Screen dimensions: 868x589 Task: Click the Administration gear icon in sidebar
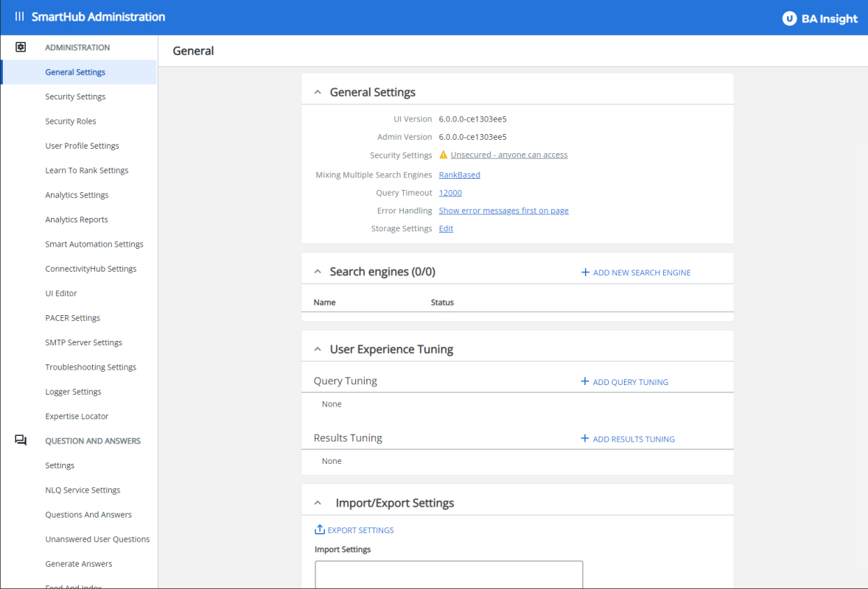coord(21,47)
